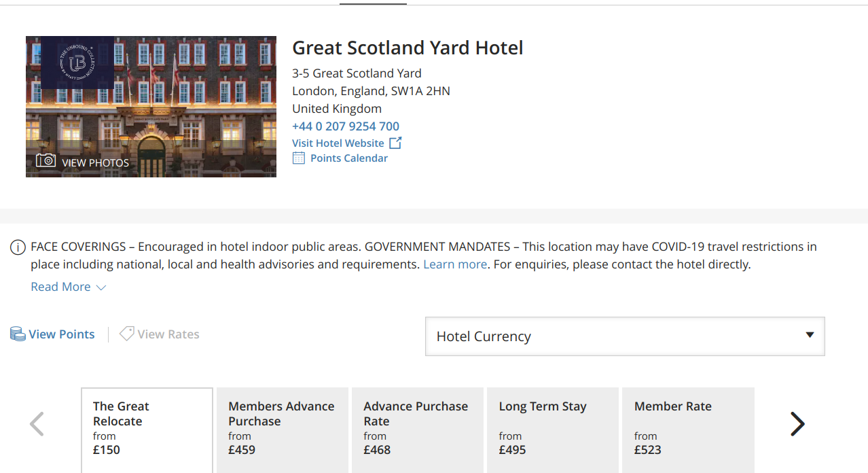Click the external link icon beside Visit Hotel Website

click(395, 143)
